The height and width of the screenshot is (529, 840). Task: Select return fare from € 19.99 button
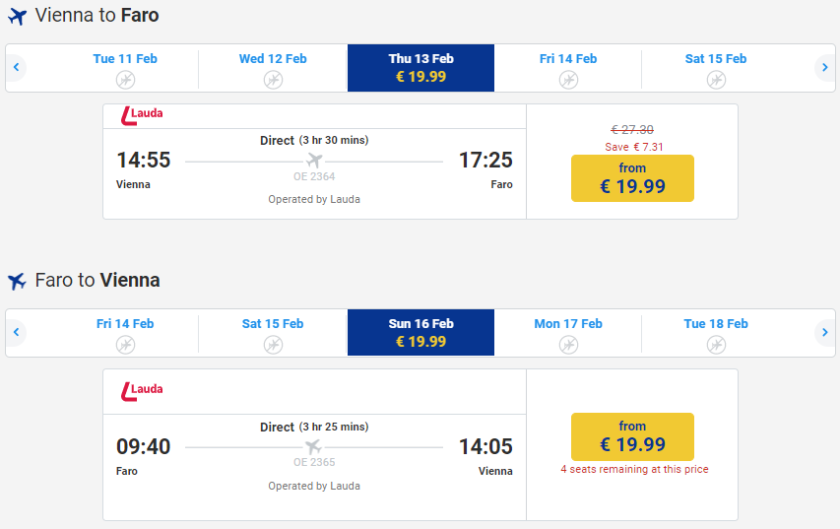point(632,437)
